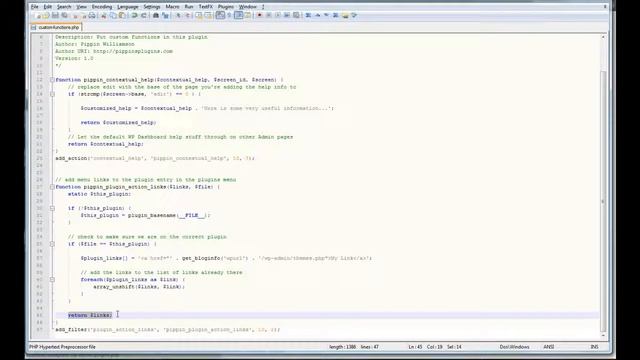The height and width of the screenshot is (360, 640).
Task: Select the custom-functions.php tab
Action: [x=56, y=27]
